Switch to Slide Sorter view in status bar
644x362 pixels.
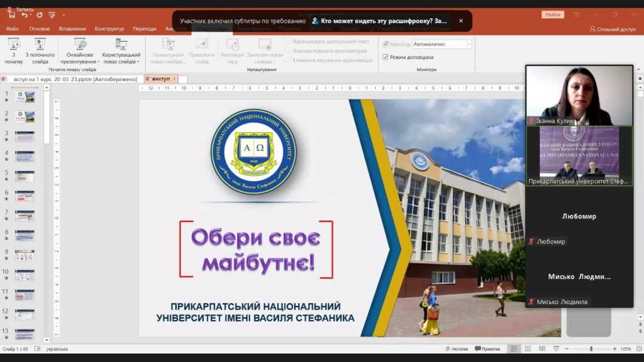528,349
